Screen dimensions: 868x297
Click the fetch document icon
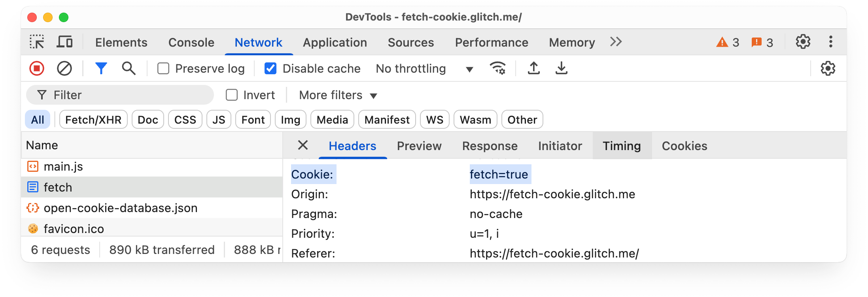tap(33, 187)
